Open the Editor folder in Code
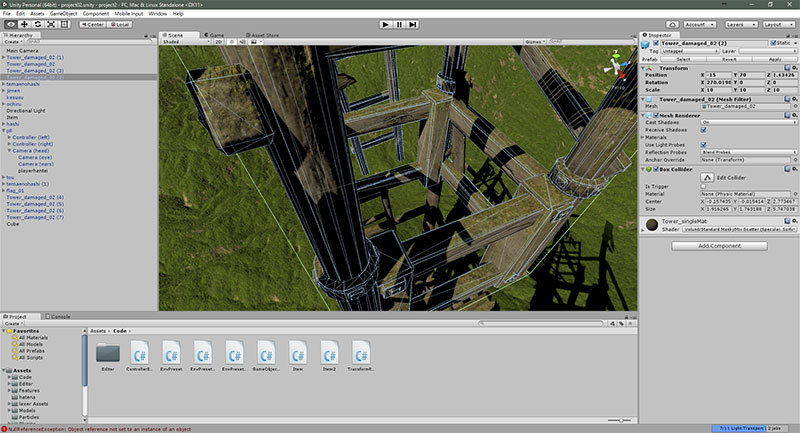Image resolution: width=800 pixels, height=433 pixels. [x=108, y=353]
